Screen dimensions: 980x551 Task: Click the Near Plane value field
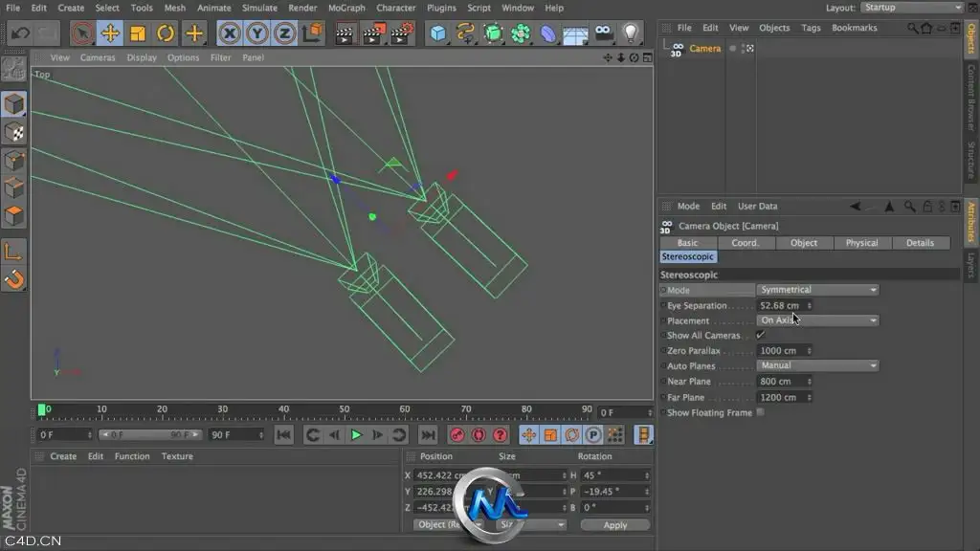click(x=781, y=382)
